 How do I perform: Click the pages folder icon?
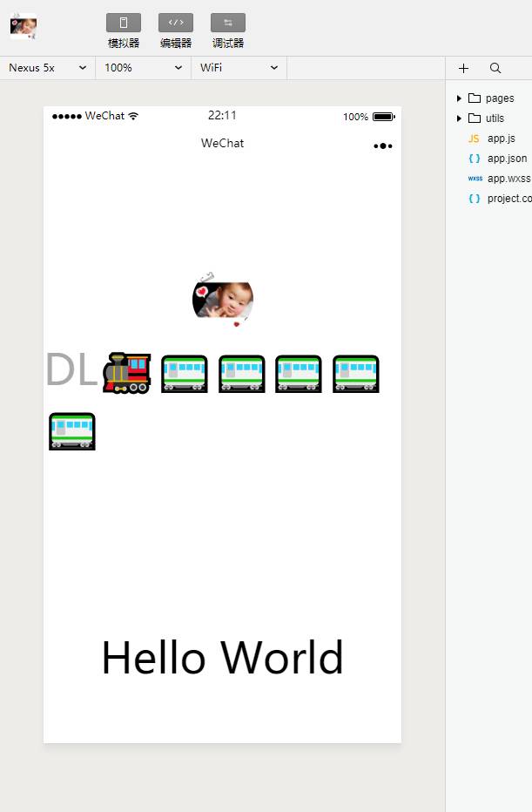(475, 98)
